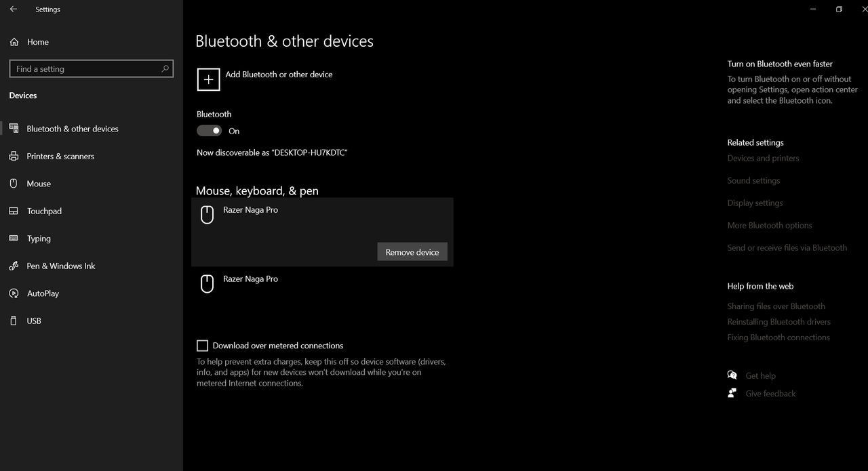Click the Home house icon
Image resolution: width=868 pixels, height=471 pixels.
click(x=14, y=42)
